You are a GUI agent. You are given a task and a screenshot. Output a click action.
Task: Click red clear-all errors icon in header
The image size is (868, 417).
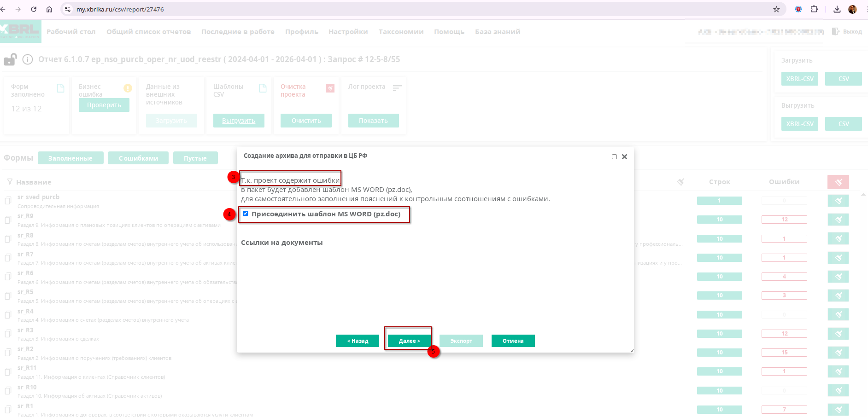coord(838,182)
